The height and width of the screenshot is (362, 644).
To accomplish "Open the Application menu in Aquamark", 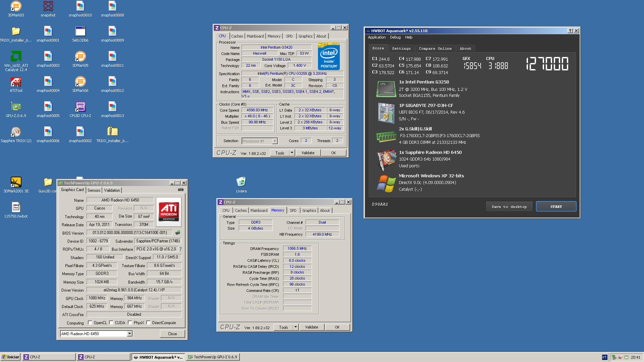I will [377, 37].
